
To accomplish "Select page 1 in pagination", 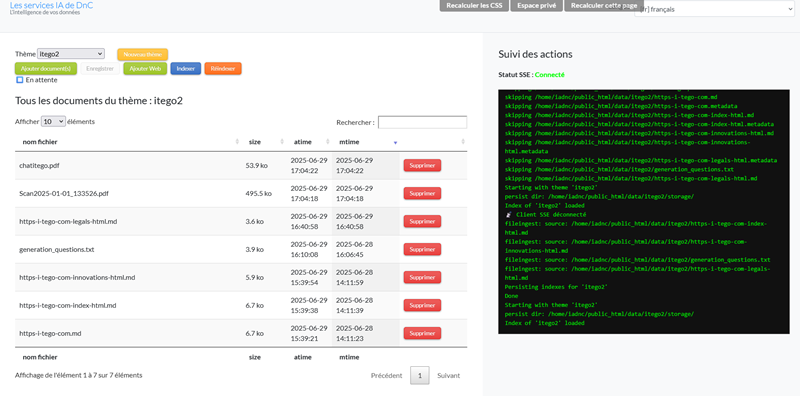I will coord(420,376).
